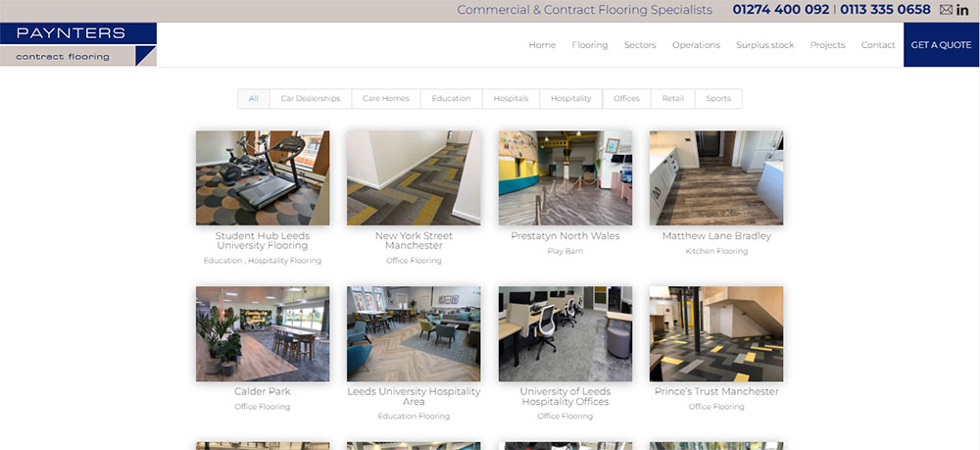Click the Calder Park title

pyautogui.click(x=263, y=392)
